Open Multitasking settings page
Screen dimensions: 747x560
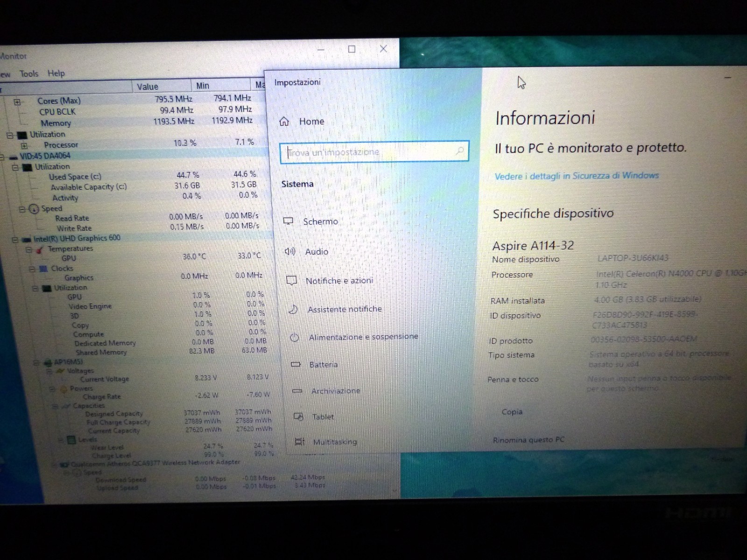pyautogui.click(x=335, y=441)
